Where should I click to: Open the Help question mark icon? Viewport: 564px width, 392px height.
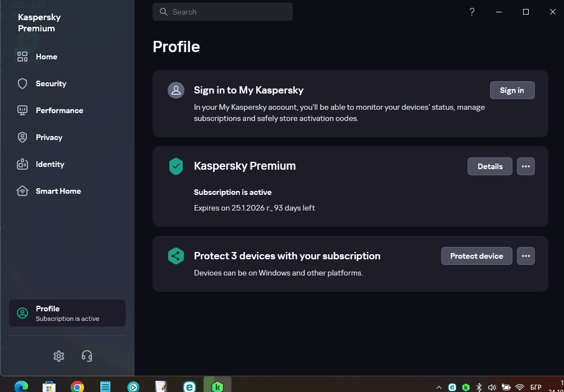click(472, 12)
